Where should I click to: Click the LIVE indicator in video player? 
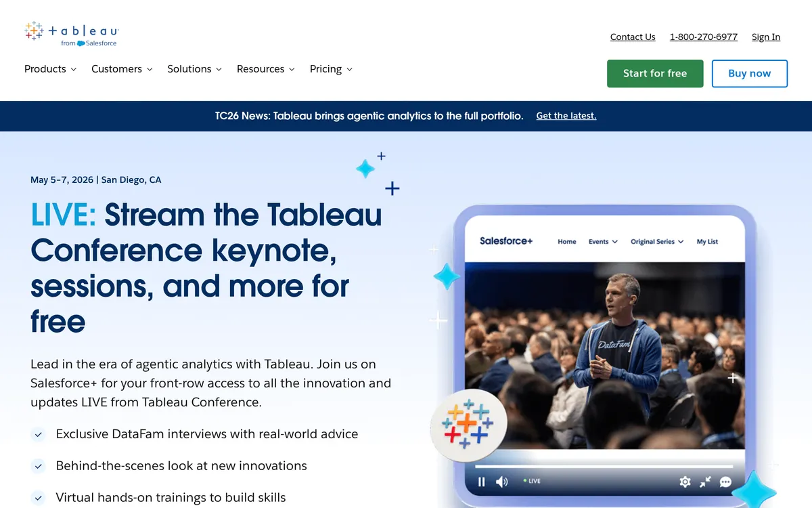(x=532, y=481)
